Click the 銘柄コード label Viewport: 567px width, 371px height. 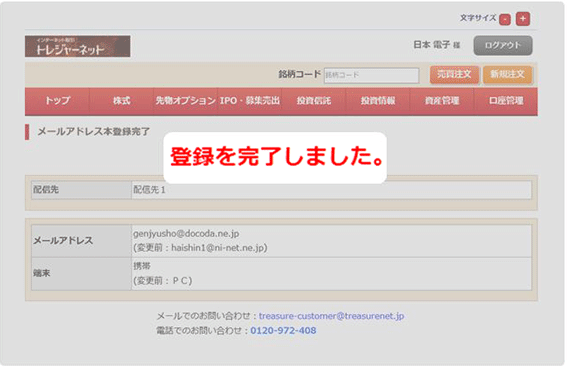pyautogui.click(x=299, y=74)
